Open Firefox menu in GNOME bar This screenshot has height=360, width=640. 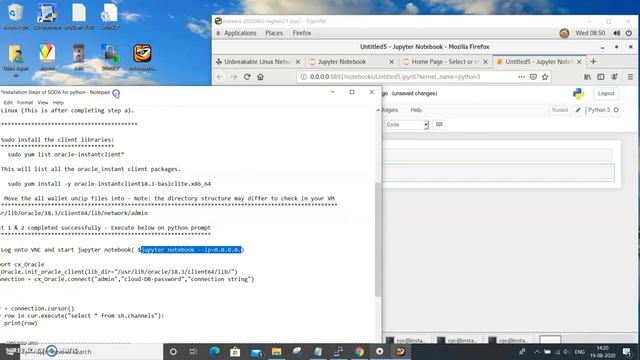click(302, 33)
